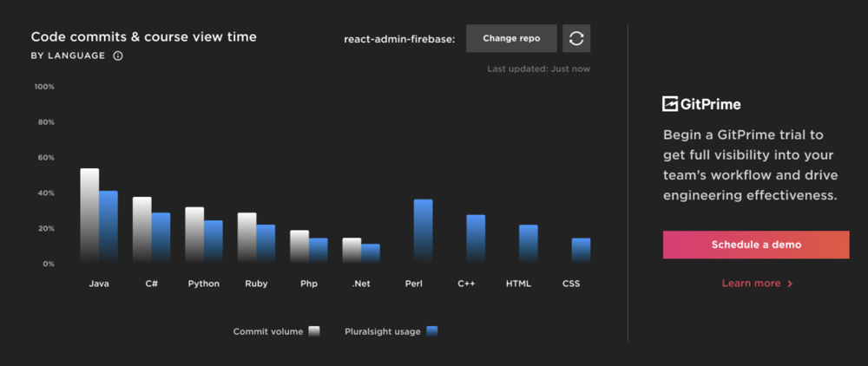Open the Learn more link
868x366 pixels.
(x=751, y=284)
